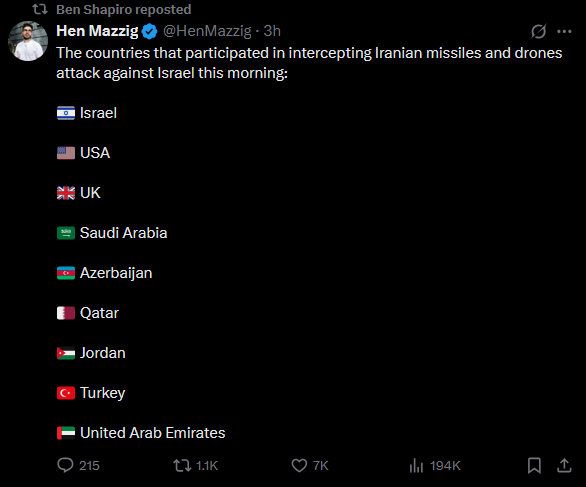The height and width of the screenshot is (487, 586).
Task: Repost the tweet using retweet icon
Action: (182, 465)
